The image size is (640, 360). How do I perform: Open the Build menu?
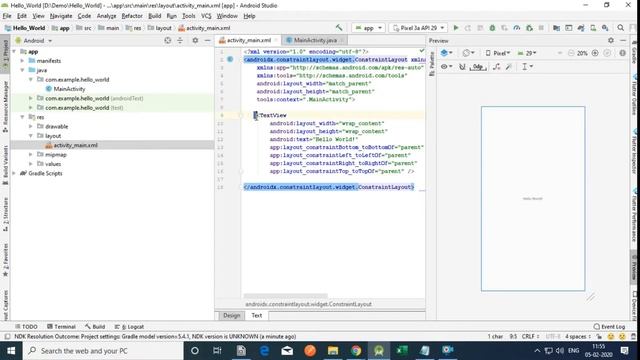click(x=154, y=16)
